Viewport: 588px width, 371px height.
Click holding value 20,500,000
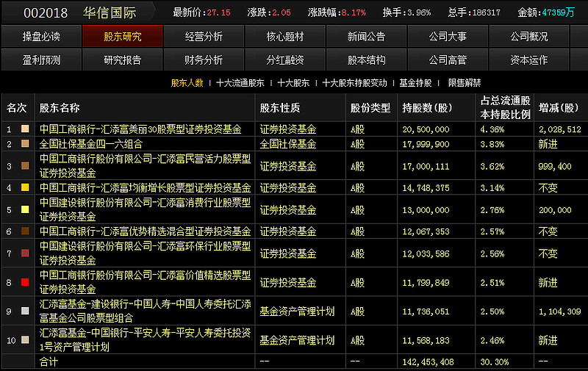426,129
